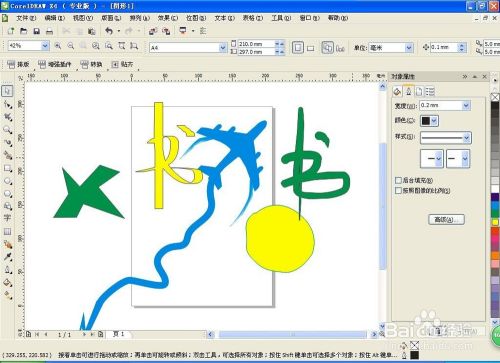Click the page width 210.0 mm field

pyautogui.click(x=256, y=44)
